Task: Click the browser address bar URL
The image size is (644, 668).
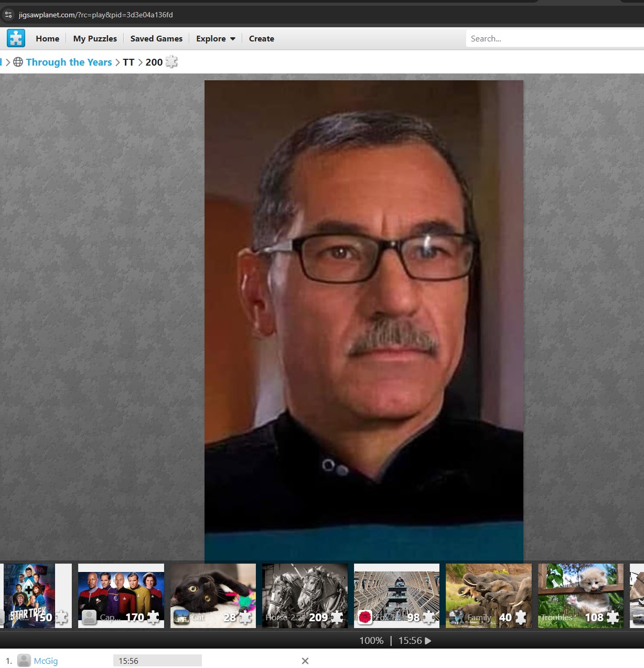Action: click(x=96, y=15)
